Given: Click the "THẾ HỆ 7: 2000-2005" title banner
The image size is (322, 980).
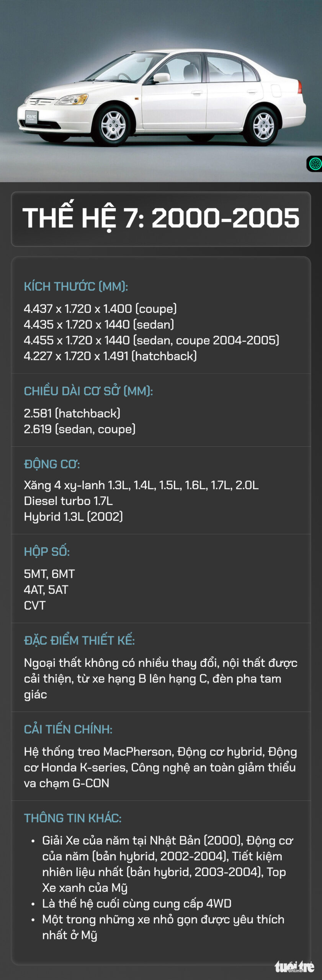Looking at the screenshot, I should tap(161, 218).
